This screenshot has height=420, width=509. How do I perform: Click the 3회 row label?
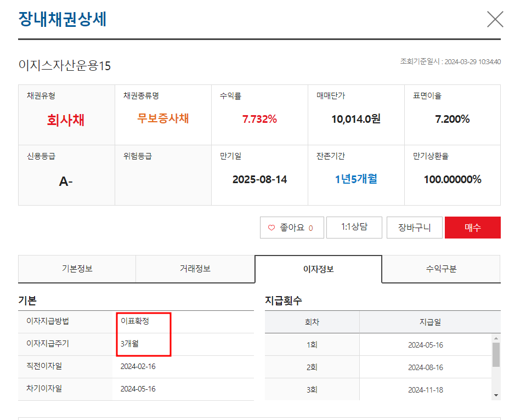(x=312, y=390)
